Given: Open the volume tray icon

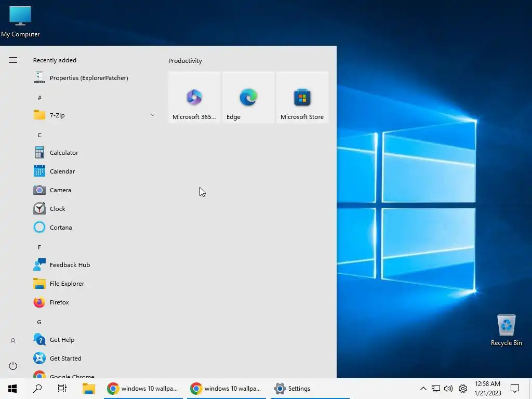Looking at the screenshot, I should pyautogui.click(x=448, y=389).
